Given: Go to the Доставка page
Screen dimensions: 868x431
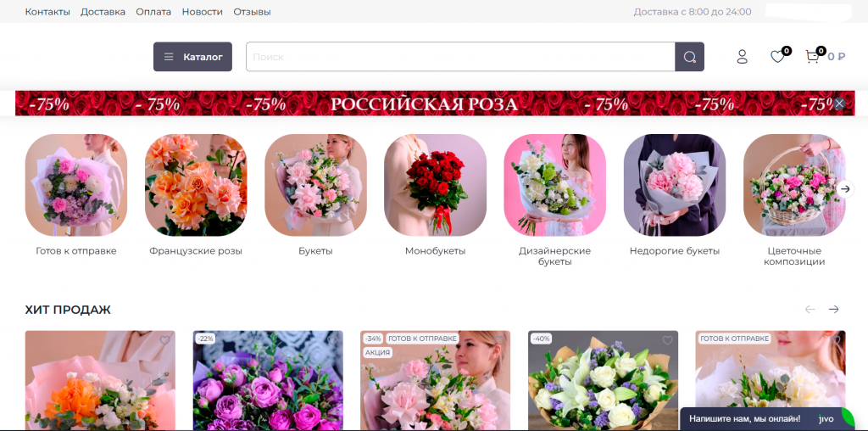Looking at the screenshot, I should [103, 12].
